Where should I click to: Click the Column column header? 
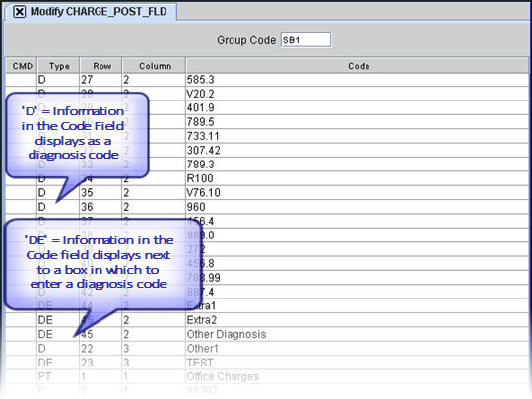click(x=154, y=66)
